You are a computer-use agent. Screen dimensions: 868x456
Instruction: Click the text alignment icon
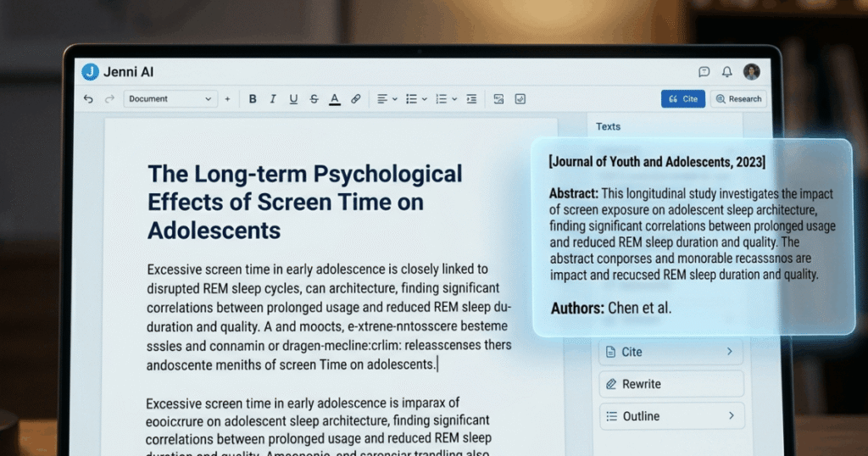tap(382, 99)
